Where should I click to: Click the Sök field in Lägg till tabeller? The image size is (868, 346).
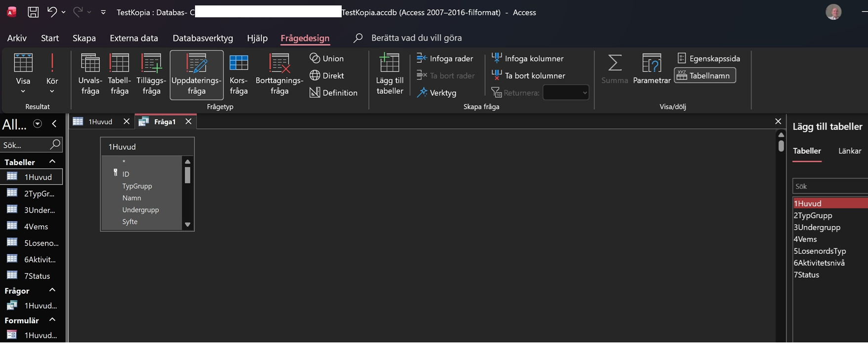tap(830, 186)
